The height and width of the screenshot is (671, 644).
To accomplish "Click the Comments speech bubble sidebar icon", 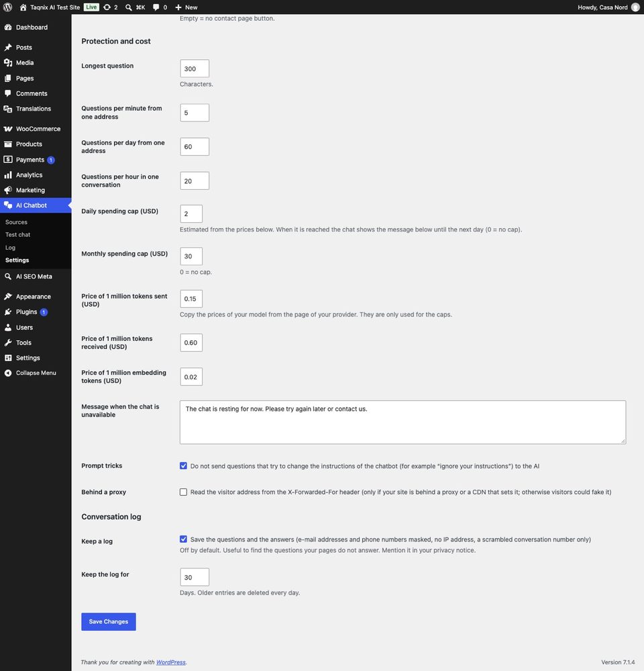I will [7, 93].
